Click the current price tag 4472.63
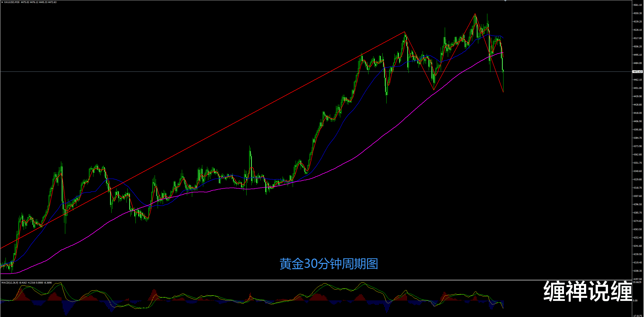This screenshot has height=317, width=644. coord(637,72)
